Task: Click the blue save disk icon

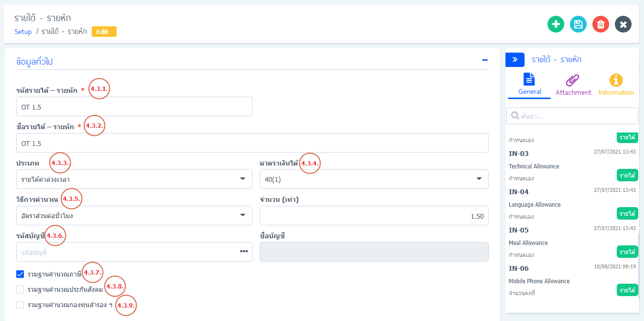Action: [578, 24]
